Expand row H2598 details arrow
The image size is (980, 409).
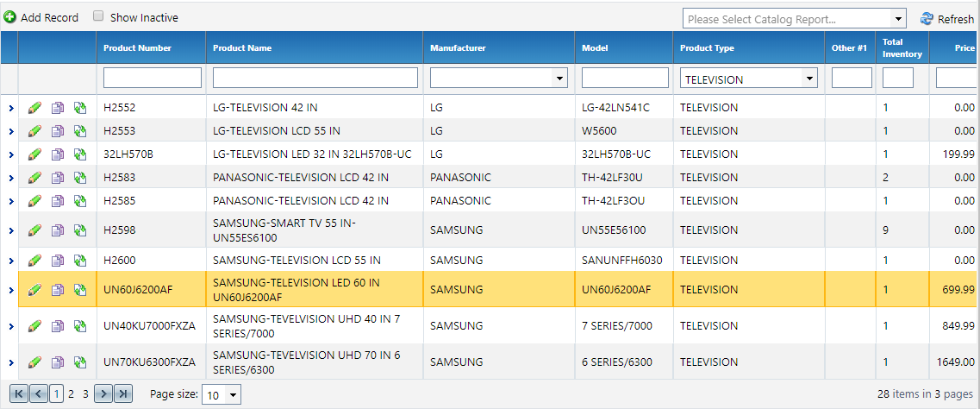(x=11, y=230)
